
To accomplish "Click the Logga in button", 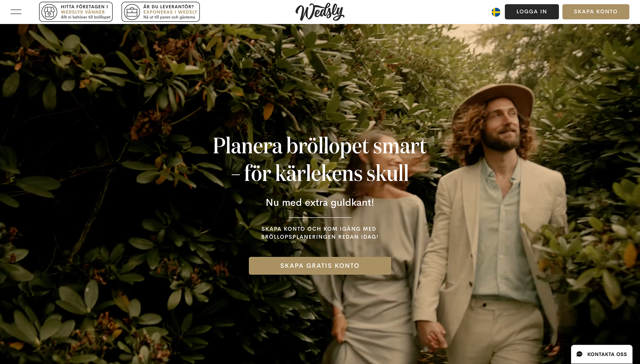I will pos(532,12).
